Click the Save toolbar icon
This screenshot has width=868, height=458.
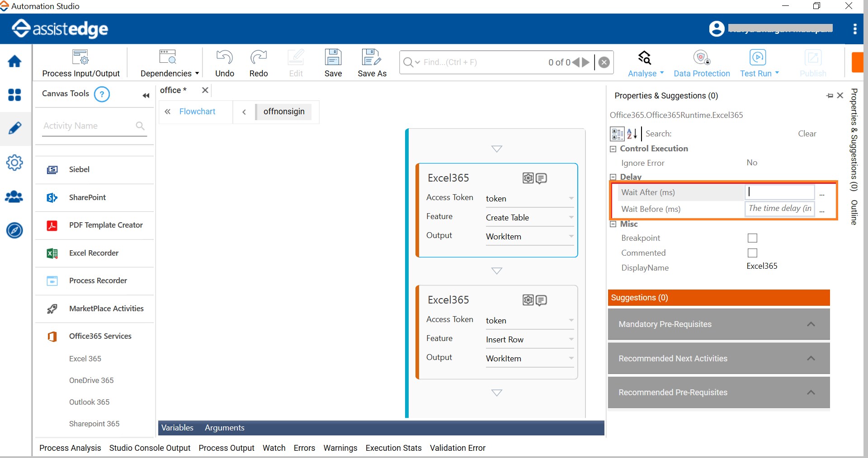333,58
